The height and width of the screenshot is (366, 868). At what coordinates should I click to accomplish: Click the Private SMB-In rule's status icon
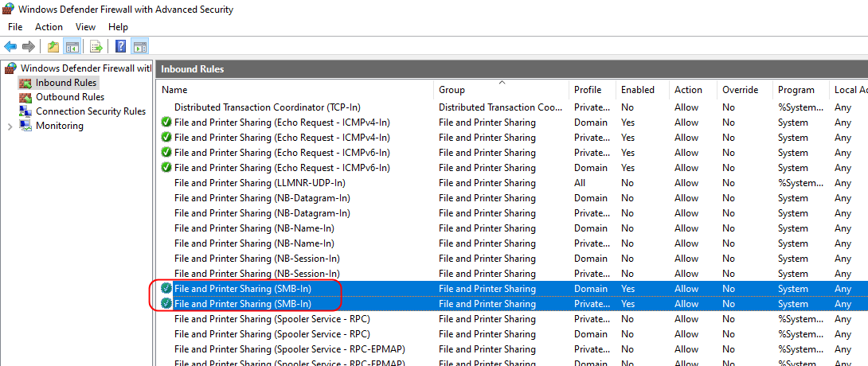tap(166, 304)
